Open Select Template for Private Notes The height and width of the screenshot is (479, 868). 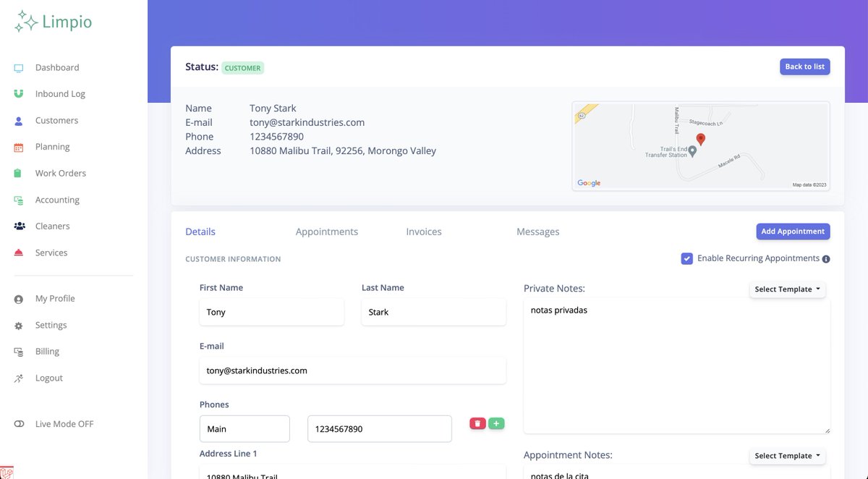(x=787, y=289)
